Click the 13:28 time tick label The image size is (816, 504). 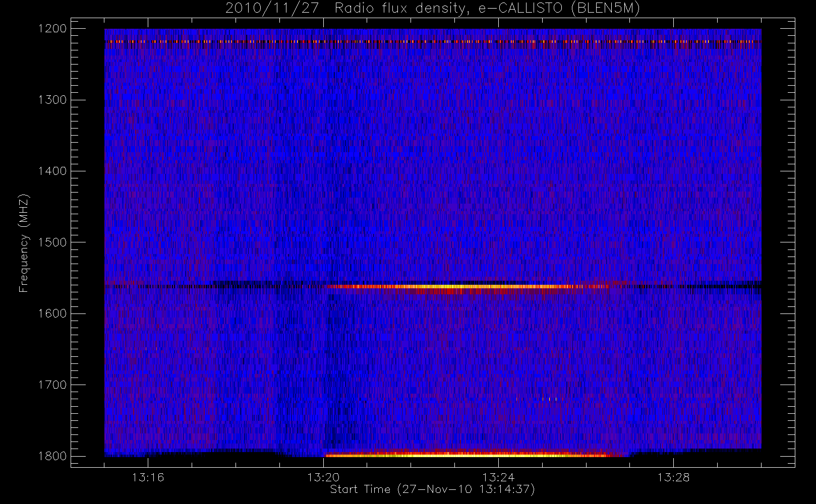[x=673, y=477]
